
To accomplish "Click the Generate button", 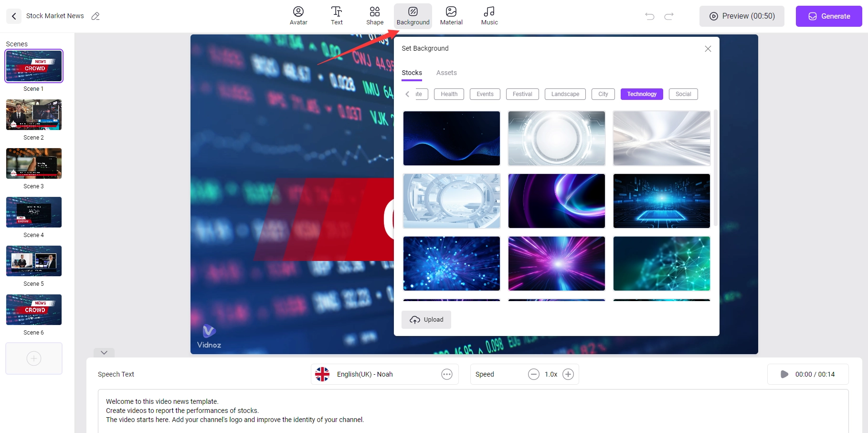I will click(828, 16).
